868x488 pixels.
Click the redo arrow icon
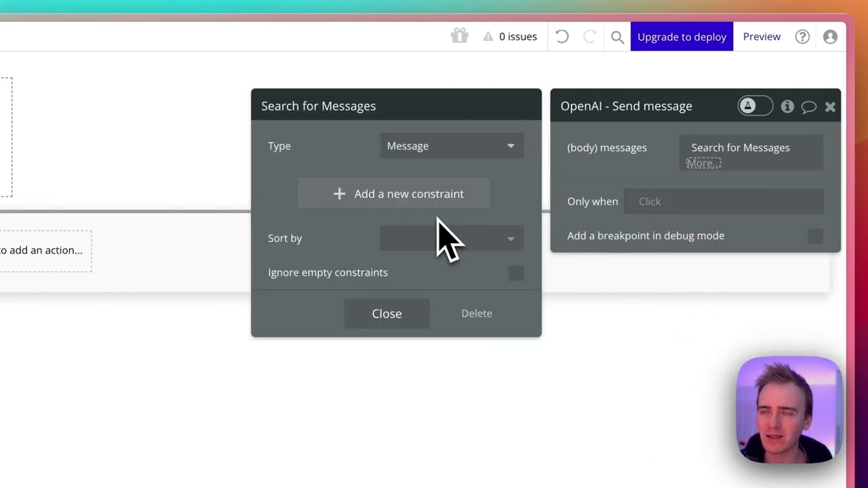tap(589, 37)
